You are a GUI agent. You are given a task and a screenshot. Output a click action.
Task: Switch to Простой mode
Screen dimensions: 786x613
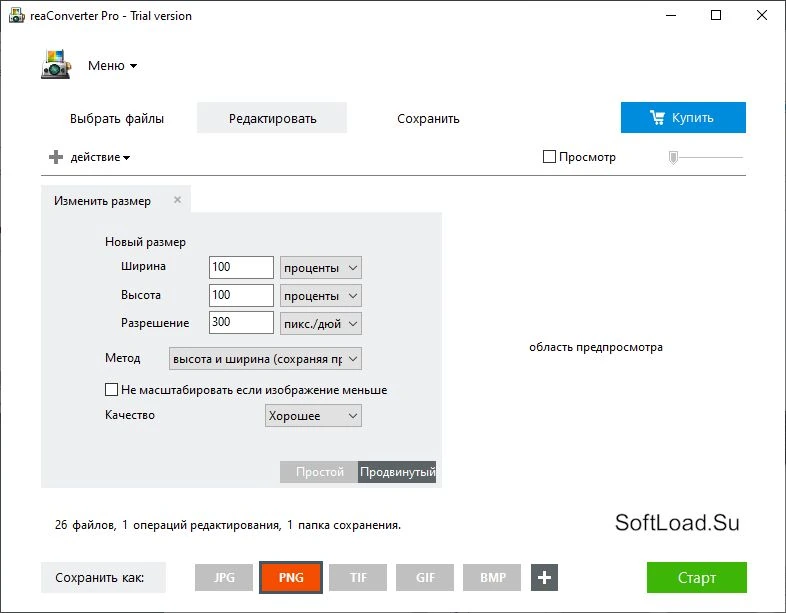coord(319,472)
